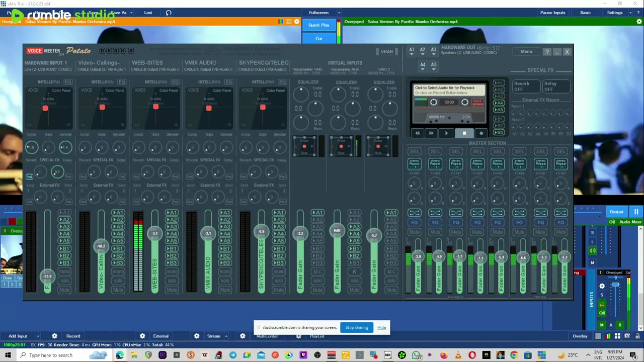Toggle B2 bus on the Voicemeeter AUX strip

(354, 256)
